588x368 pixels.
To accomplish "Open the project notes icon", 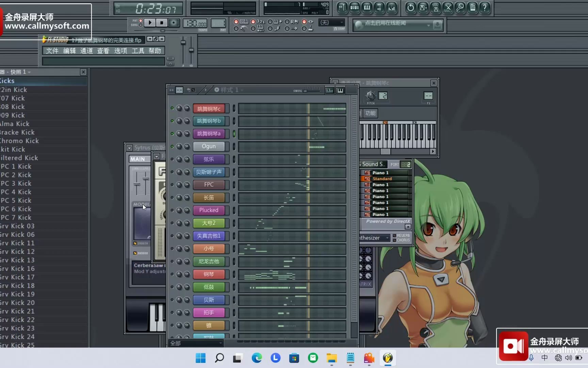I will coord(472,8).
